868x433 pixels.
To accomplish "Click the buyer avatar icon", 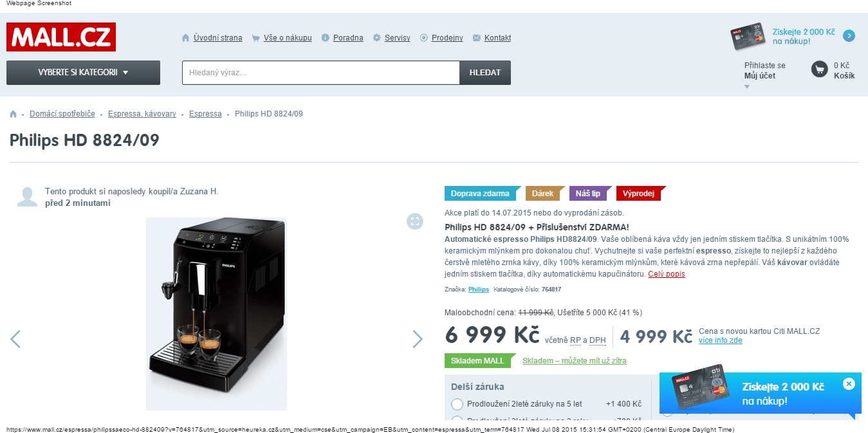I will [27, 197].
